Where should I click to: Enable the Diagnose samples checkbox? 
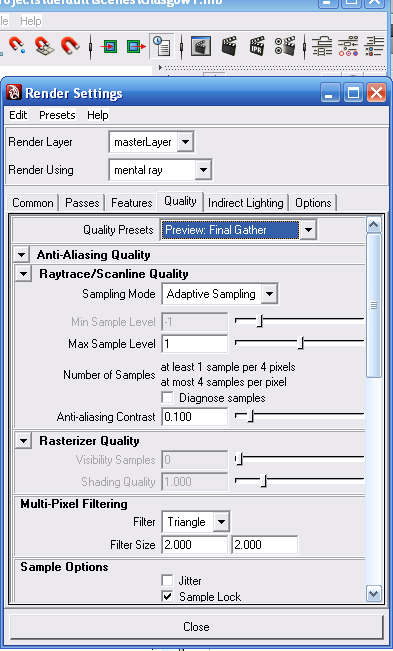click(x=167, y=397)
